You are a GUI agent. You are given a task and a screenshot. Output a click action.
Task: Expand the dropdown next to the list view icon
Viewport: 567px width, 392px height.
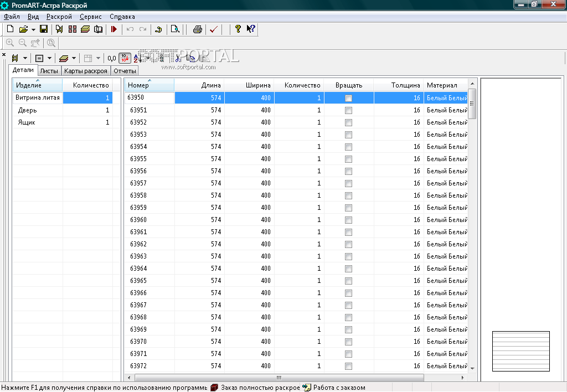(49, 58)
